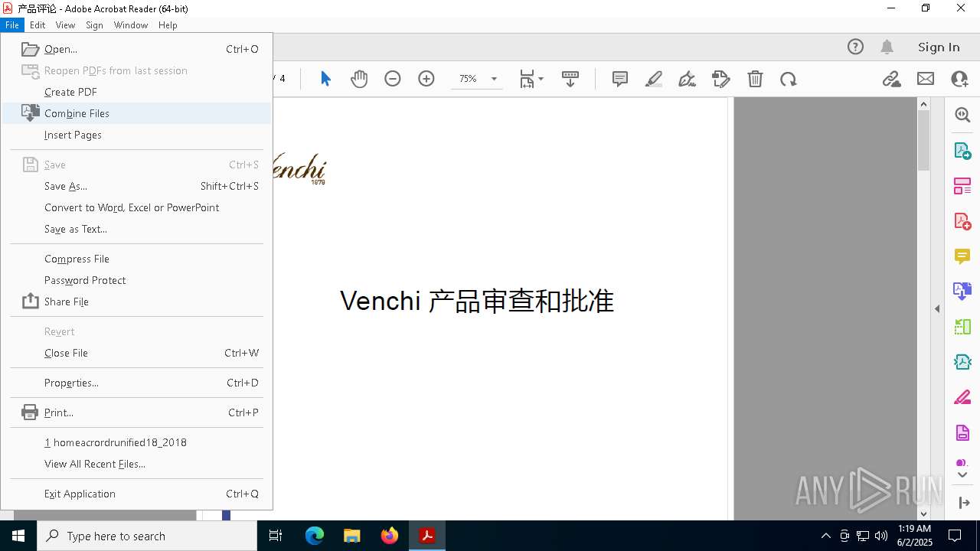Open File Explorer from taskbar
Viewport: 980px width, 551px height.
352,536
